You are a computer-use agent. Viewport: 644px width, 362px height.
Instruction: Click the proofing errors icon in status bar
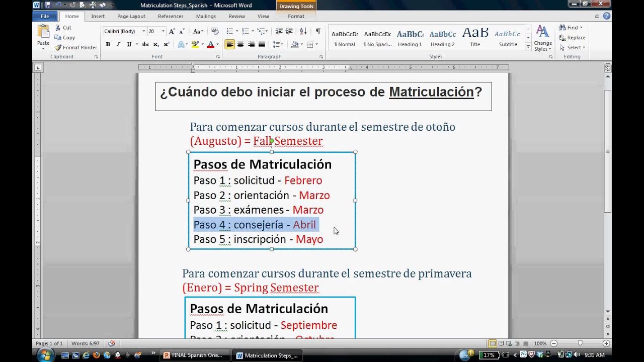(x=111, y=343)
